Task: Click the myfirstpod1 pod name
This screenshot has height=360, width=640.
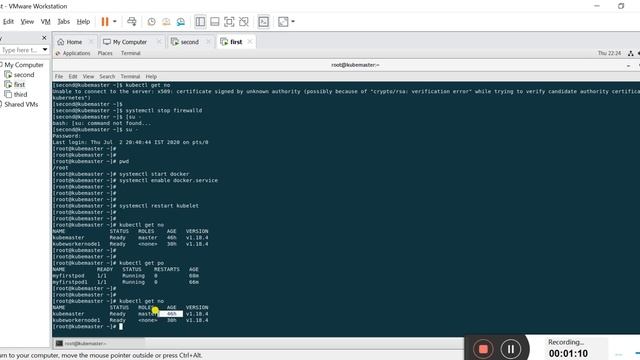Action: (x=70, y=282)
